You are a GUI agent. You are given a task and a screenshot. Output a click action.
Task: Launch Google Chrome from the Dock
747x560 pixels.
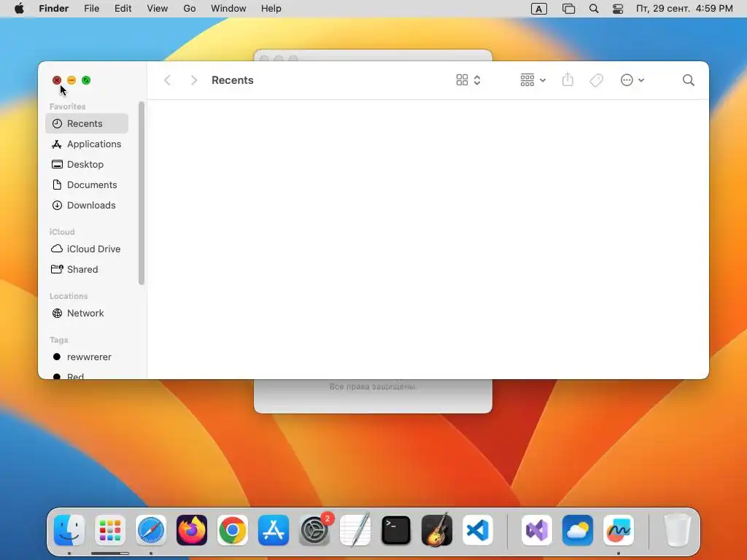[233, 530]
